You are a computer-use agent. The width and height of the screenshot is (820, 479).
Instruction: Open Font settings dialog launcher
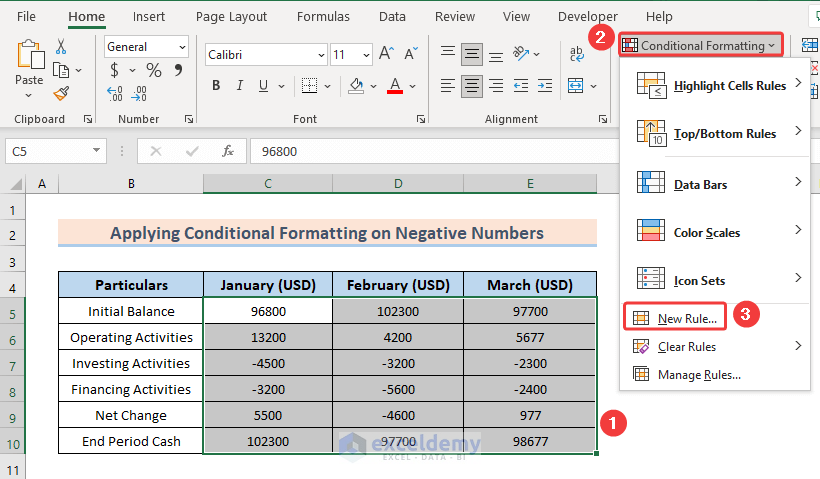420,119
